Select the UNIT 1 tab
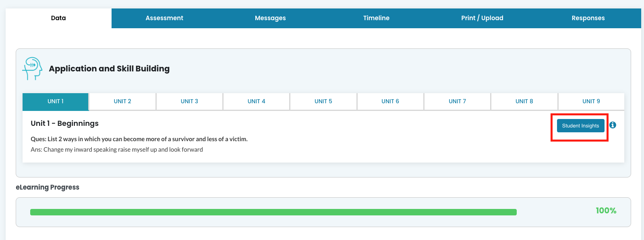This screenshot has height=240, width=644. point(56,102)
